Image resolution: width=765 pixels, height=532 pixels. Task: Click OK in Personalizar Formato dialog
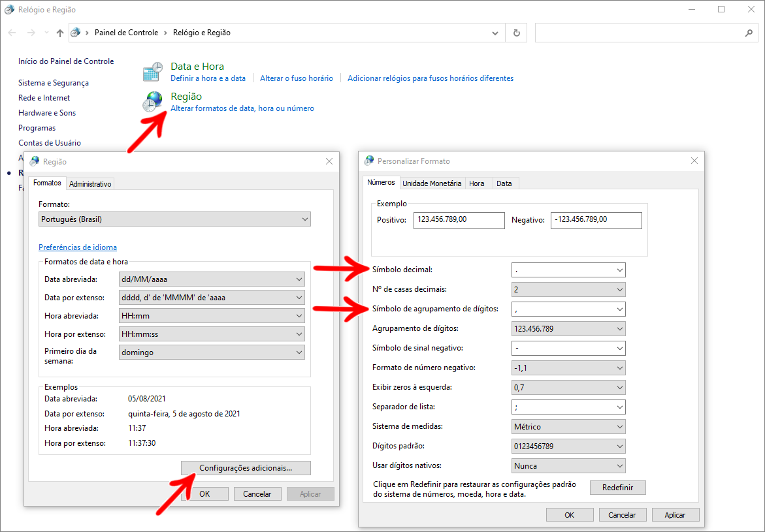coord(570,515)
